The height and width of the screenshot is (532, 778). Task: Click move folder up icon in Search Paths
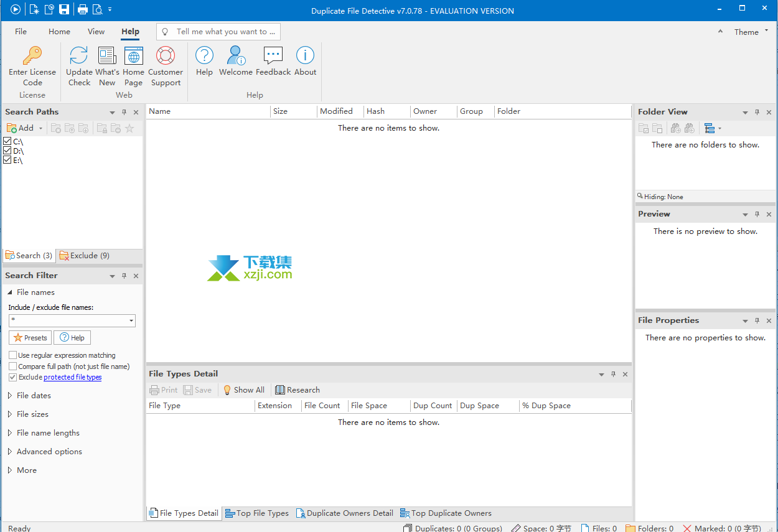(x=70, y=128)
